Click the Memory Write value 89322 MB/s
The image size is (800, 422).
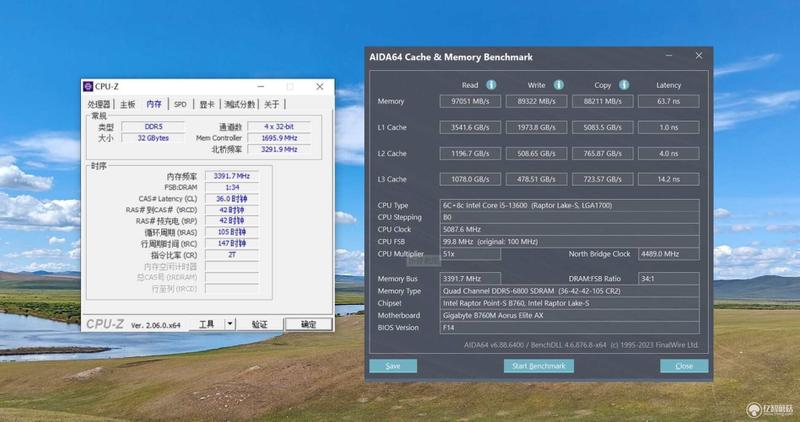pos(536,101)
